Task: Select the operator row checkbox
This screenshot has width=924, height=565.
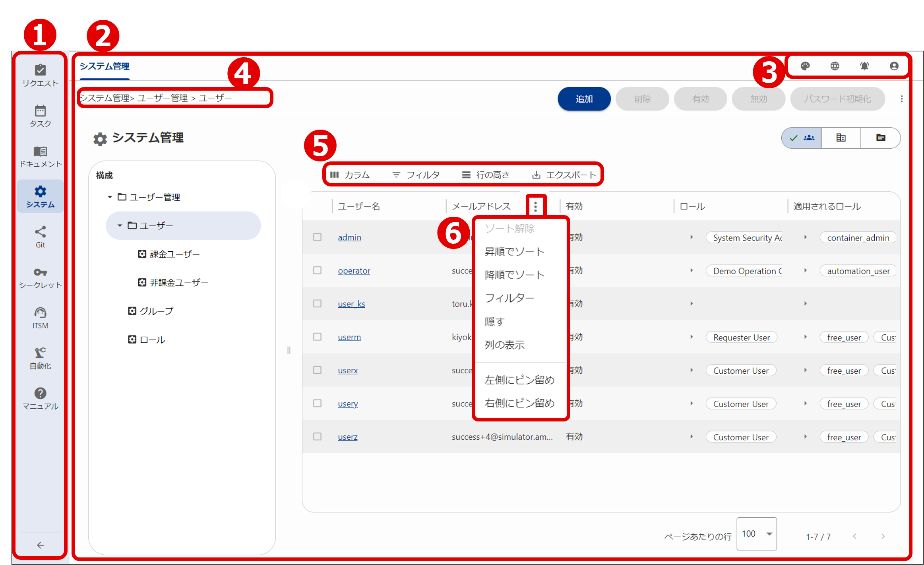Action: 317,270
